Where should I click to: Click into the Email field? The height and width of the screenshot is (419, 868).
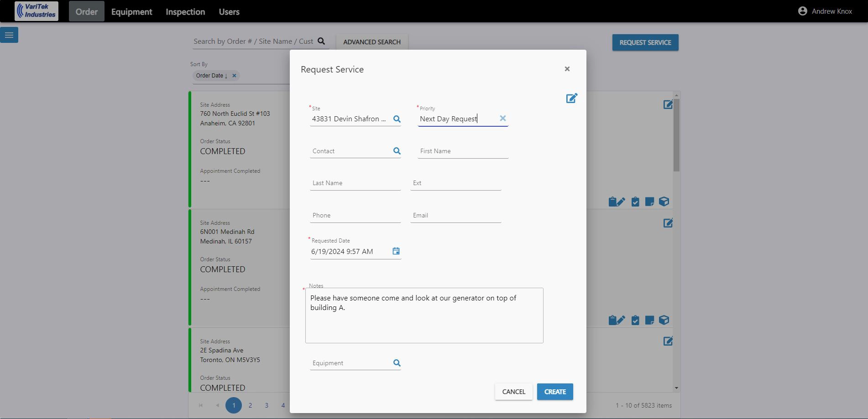coord(456,215)
